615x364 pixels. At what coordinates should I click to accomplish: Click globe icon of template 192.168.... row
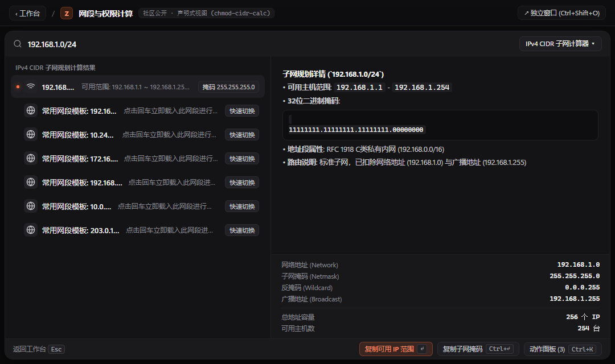(x=31, y=182)
